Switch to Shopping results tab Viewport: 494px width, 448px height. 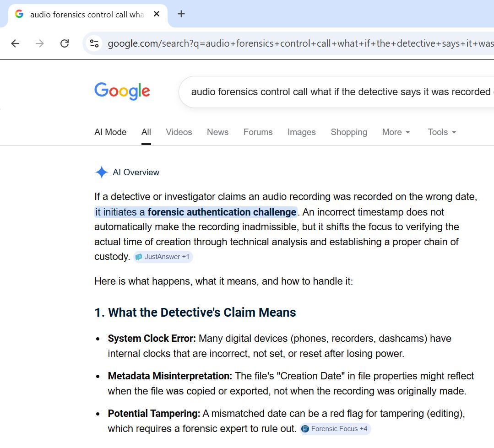(349, 132)
